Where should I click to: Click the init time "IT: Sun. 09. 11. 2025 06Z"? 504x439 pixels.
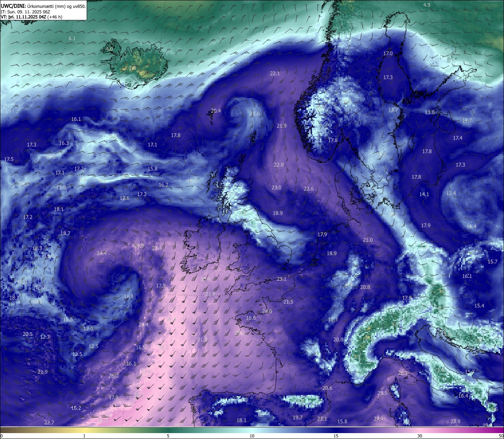[26, 12]
